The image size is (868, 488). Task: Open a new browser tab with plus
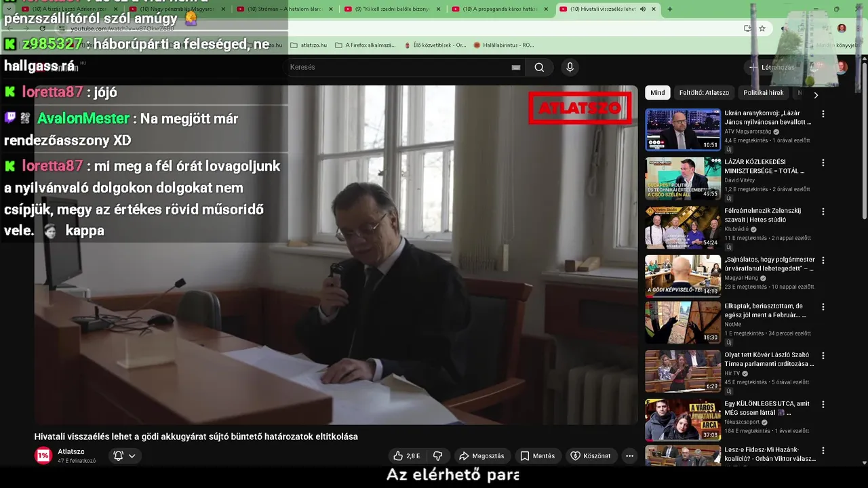670,9
